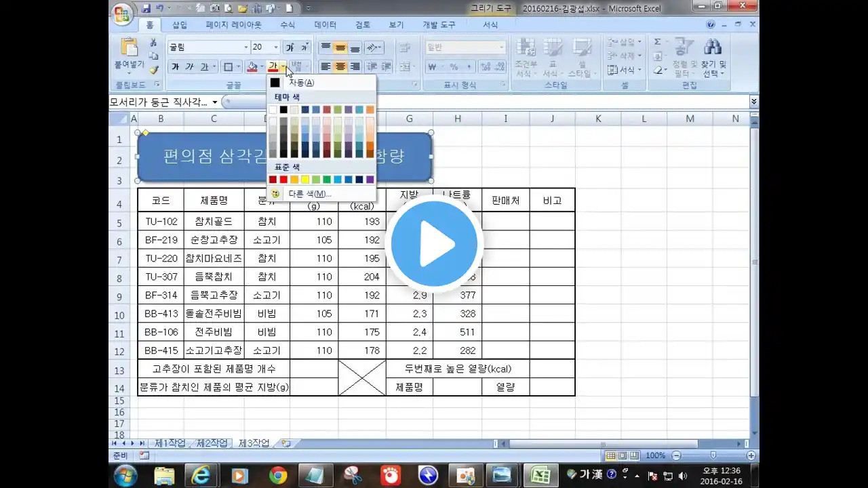Toggle italic formatting
868x488 pixels.
(x=189, y=66)
